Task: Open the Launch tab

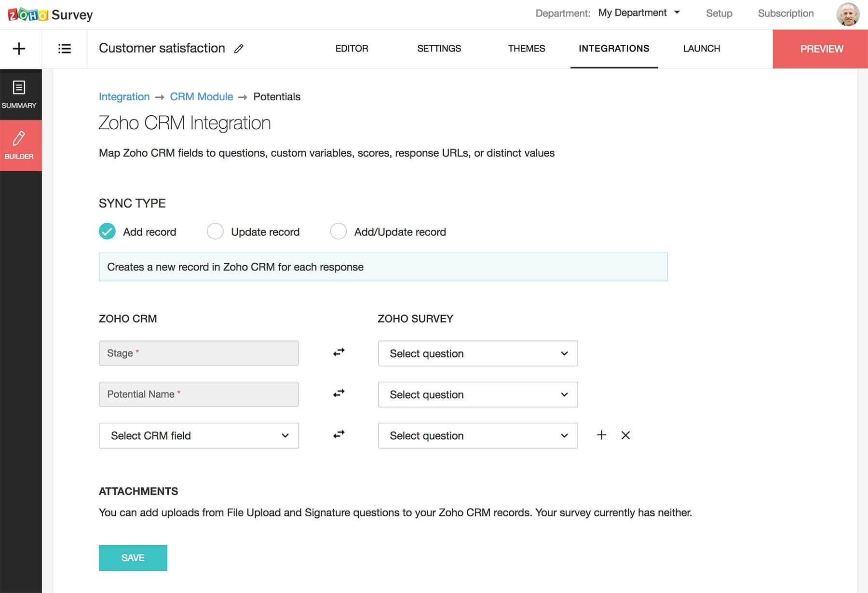Action: click(x=701, y=49)
